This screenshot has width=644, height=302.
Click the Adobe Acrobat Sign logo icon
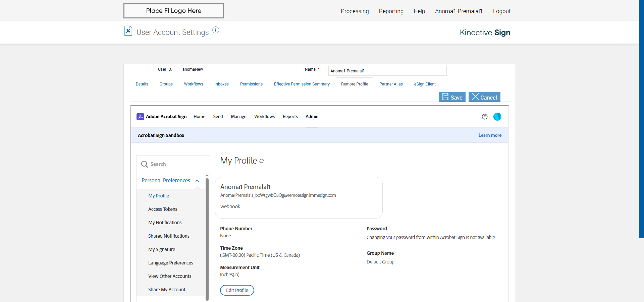pyautogui.click(x=140, y=117)
